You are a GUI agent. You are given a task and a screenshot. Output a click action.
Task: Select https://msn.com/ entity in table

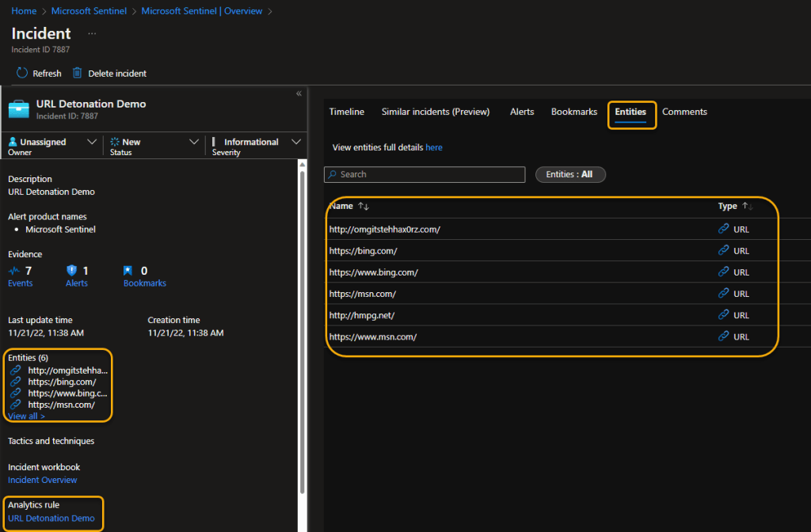(567, 293)
